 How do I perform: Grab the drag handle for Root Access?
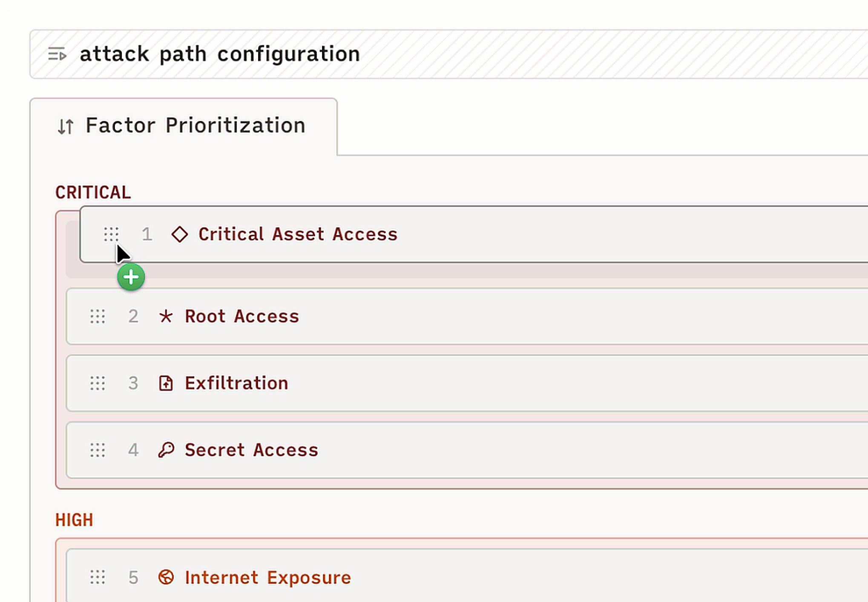point(98,316)
